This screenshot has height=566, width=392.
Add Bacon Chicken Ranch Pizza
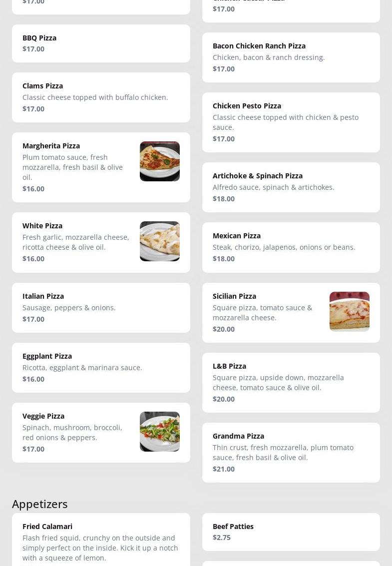(291, 57)
